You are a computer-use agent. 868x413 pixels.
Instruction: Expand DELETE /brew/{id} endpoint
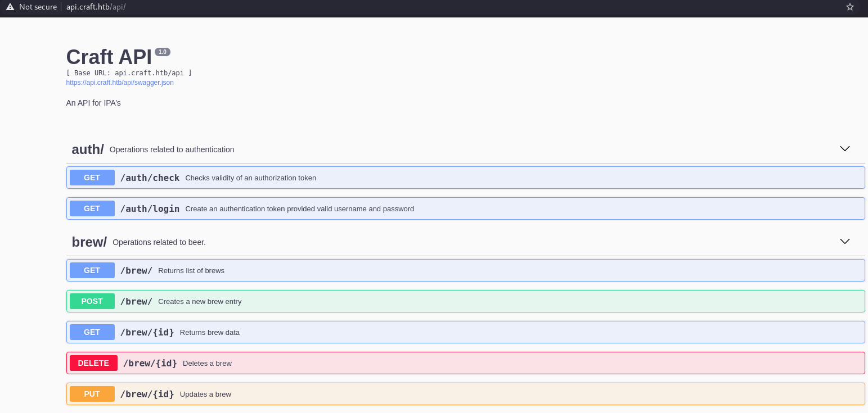pos(465,363)
